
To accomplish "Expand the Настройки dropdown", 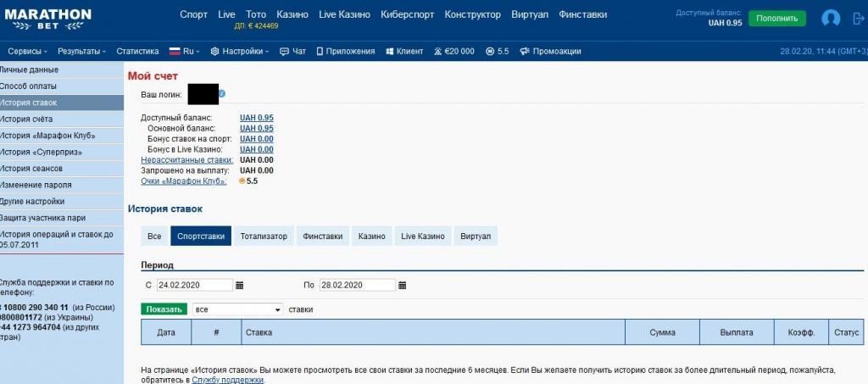I will coord(240,51).
